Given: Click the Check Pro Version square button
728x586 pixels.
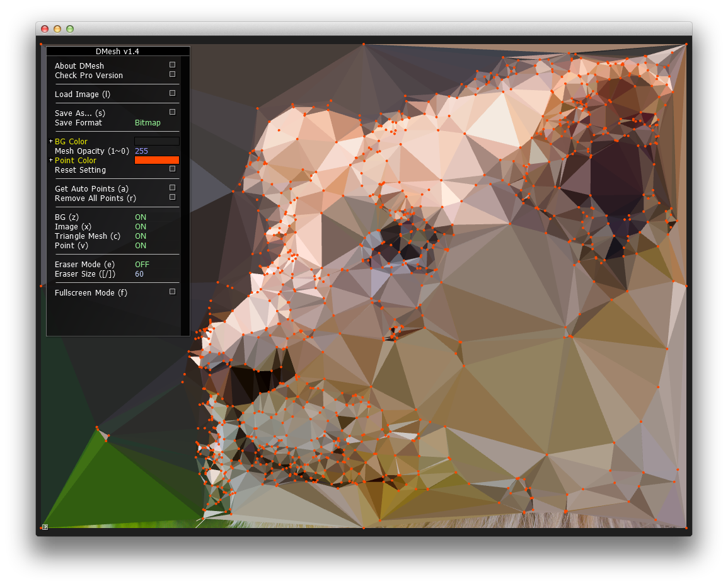Looking at the screenshot, I should (x=172, y=74).
